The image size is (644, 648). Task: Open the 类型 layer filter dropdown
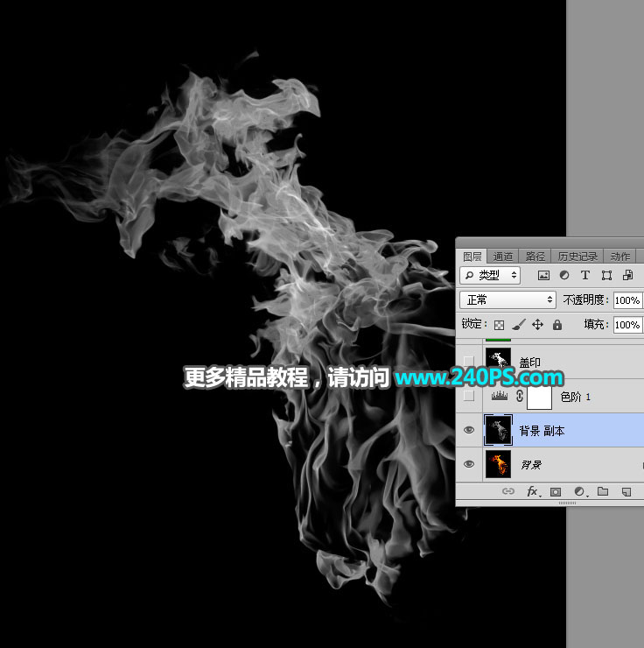coord(490,275)
